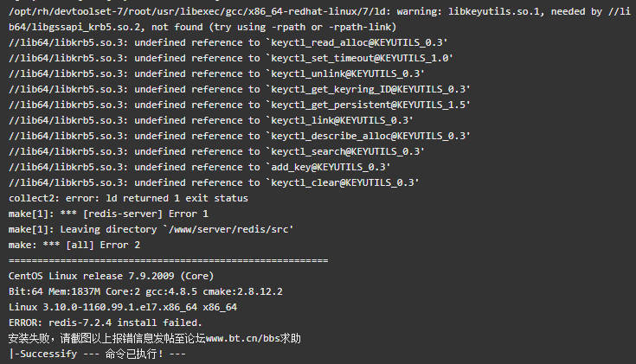
Task: Click the ld warning line about libkeyutils.so.1
Action: pyautogui.click(x=319, y=12)
